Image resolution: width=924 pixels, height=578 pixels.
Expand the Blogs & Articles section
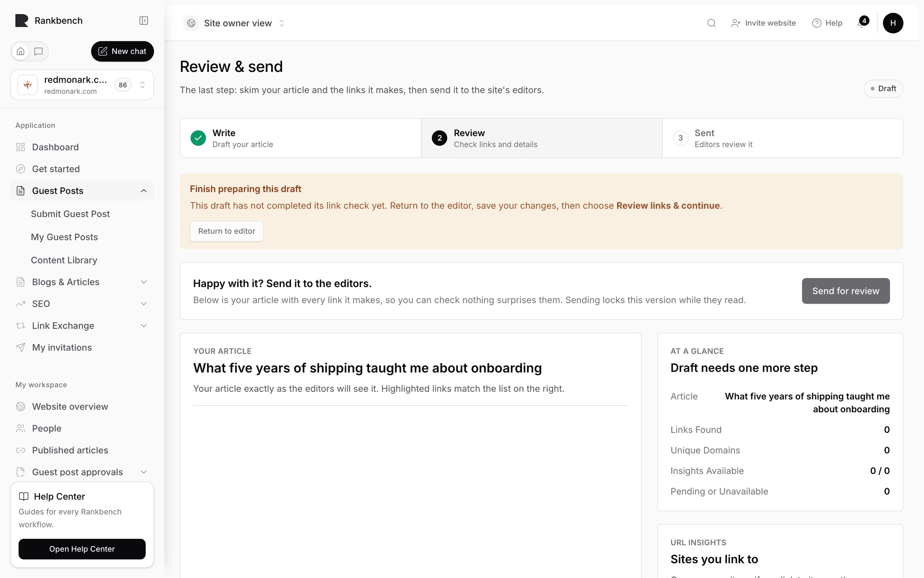(x=82, y=282)
